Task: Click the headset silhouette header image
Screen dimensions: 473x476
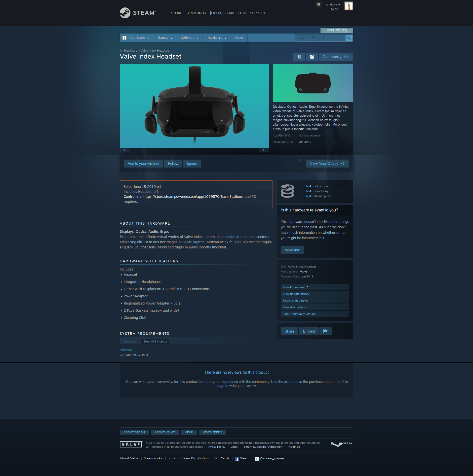Action: [x=313, y=83]
